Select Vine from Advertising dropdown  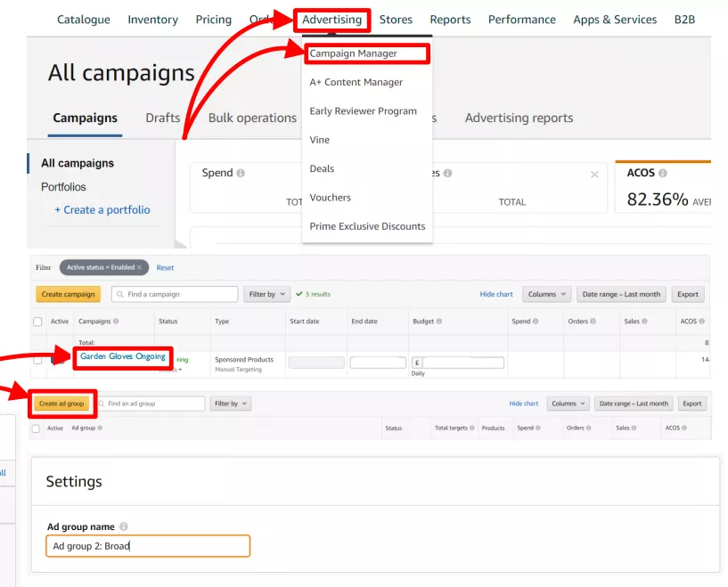click(319, 140)
